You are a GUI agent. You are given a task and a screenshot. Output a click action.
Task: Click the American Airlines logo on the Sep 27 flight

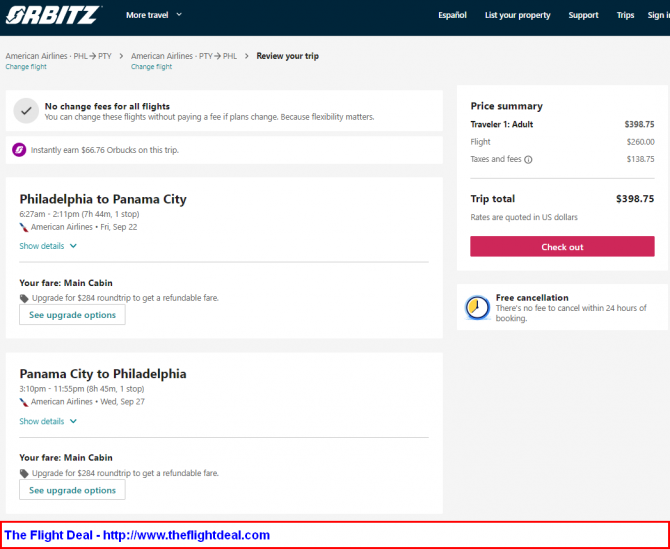pos(24,402)
